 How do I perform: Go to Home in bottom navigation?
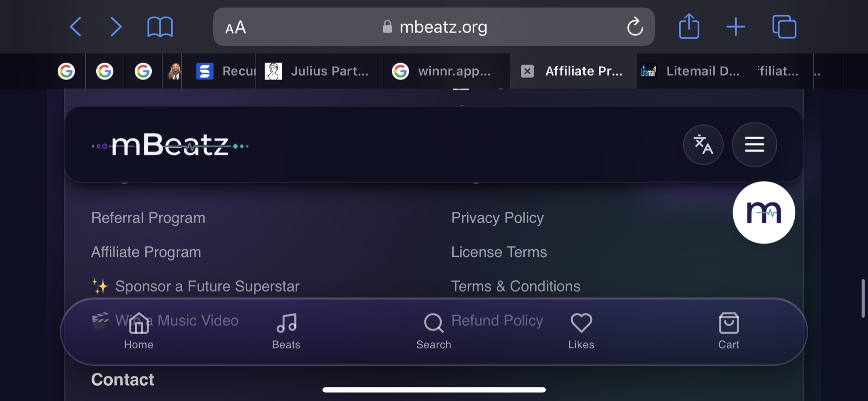(139, 331)
